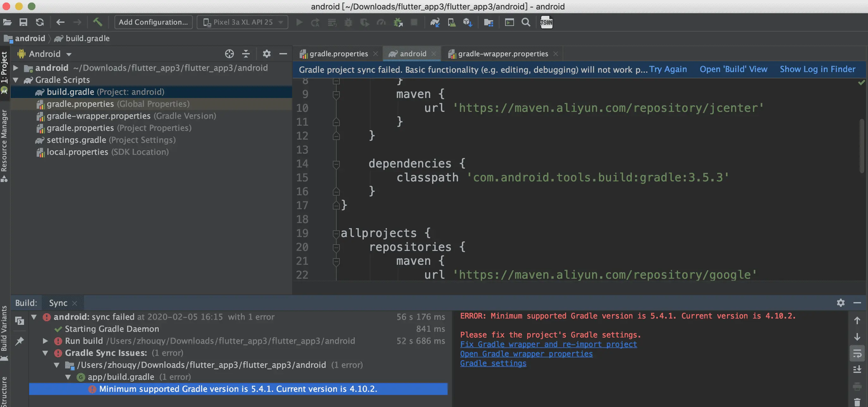Toggle soft-wrap in Build output
The height and width of the screenshot is (407, 868).
857,354
